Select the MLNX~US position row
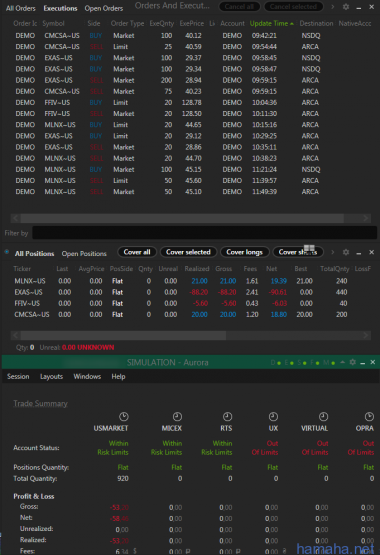 [191, 281]
